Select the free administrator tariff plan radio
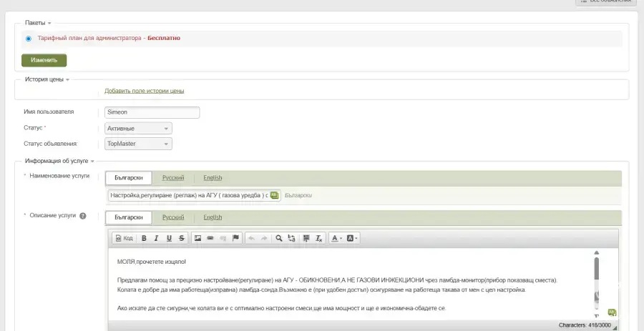 (29, 39)
